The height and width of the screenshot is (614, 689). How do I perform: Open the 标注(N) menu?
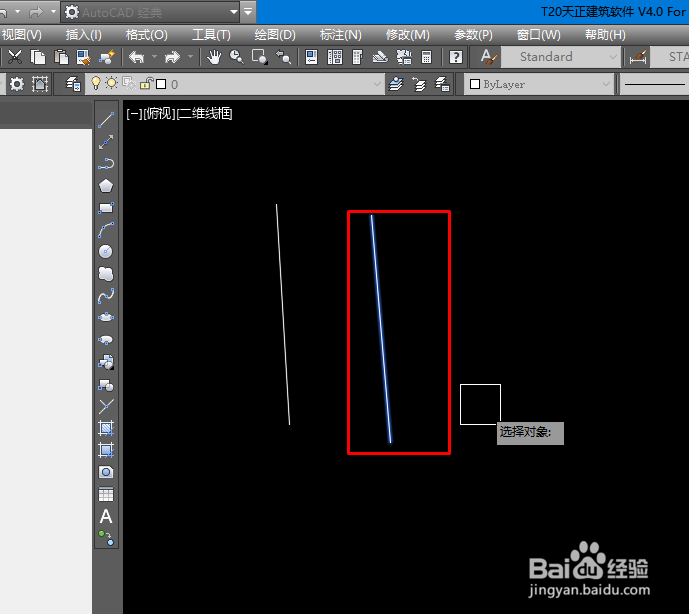click(x=341, y=35)
